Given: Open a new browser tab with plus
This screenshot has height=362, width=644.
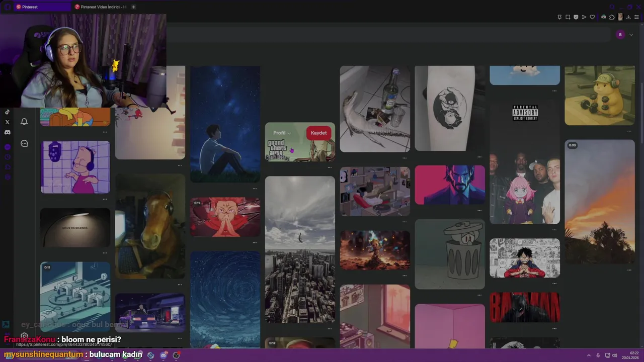Looking at the screenshot, I should pyautogui.click(x=133, y=7).
